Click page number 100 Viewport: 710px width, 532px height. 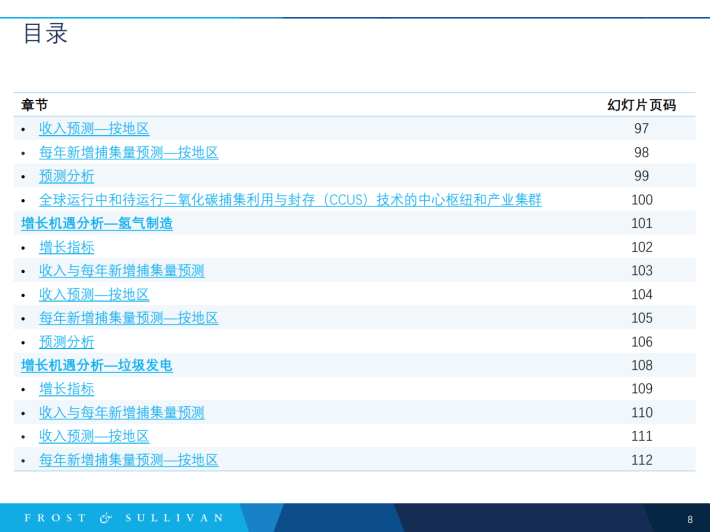[x=642, y=200]
